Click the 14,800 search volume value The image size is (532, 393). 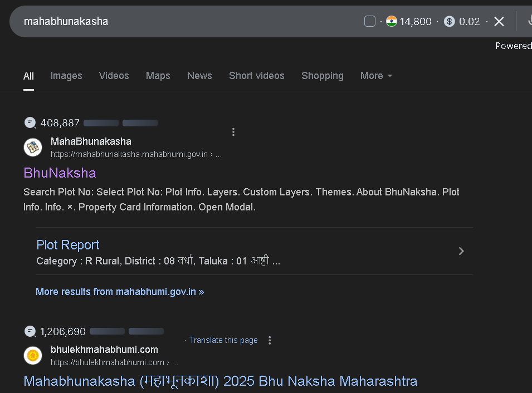416,21
